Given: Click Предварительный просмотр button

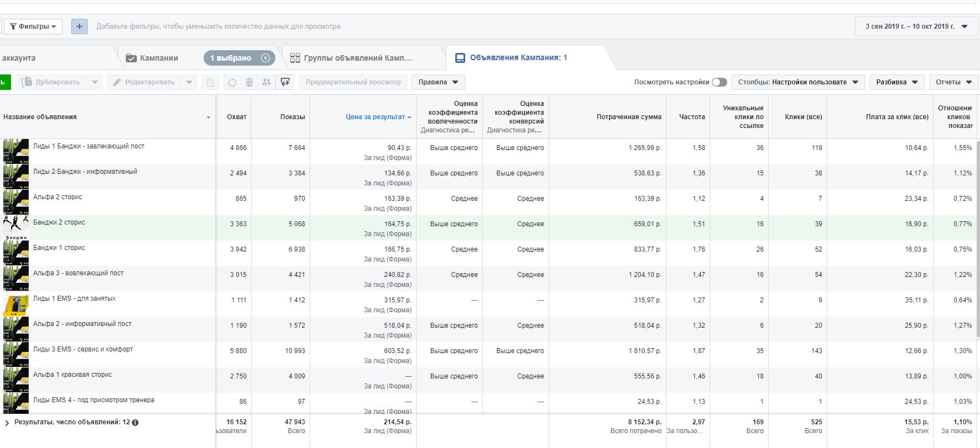Looking at the screenshot, I should [353, 82].
